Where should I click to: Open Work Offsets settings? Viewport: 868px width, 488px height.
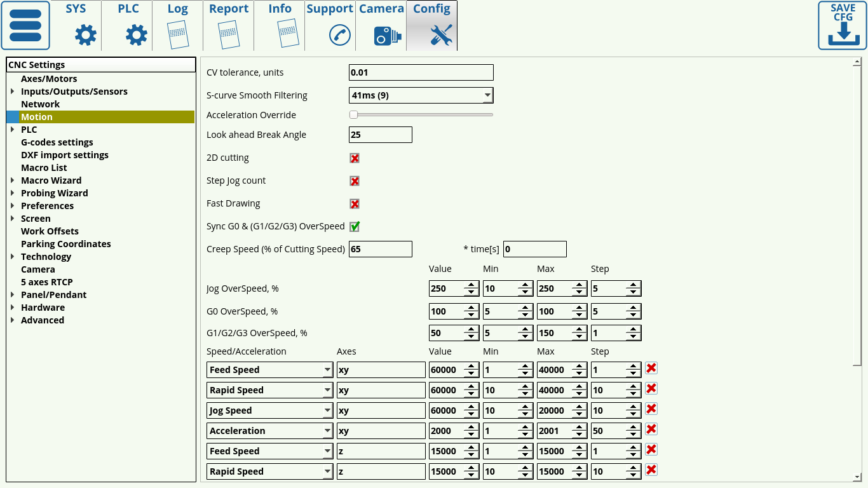pos(50,231)
